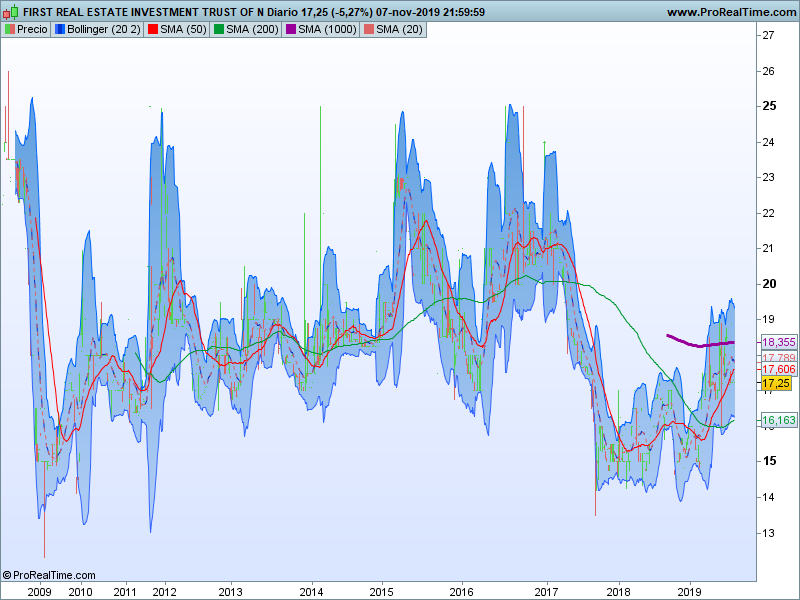Click the 26 value on the price axis

click(768, 71)
